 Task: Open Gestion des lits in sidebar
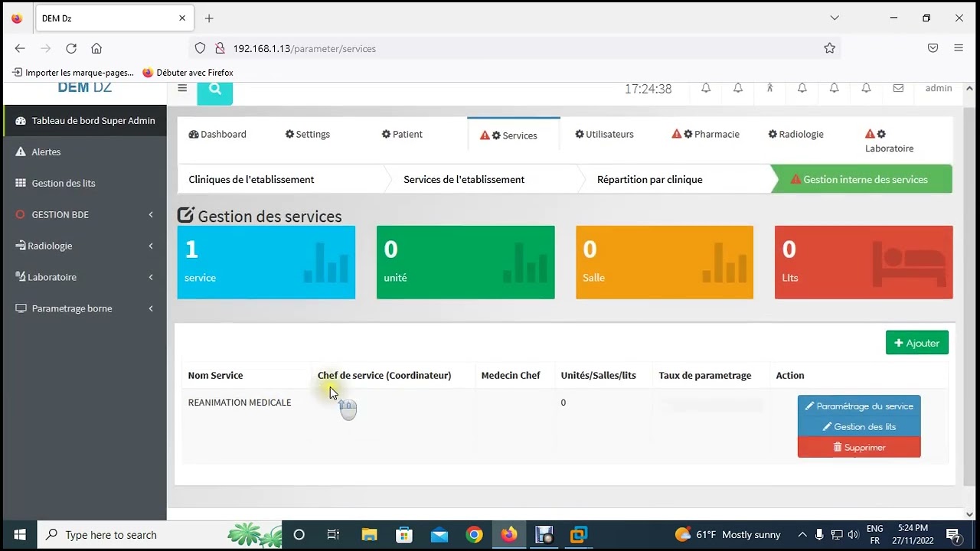pyautogui.click(x=85, y=183)
